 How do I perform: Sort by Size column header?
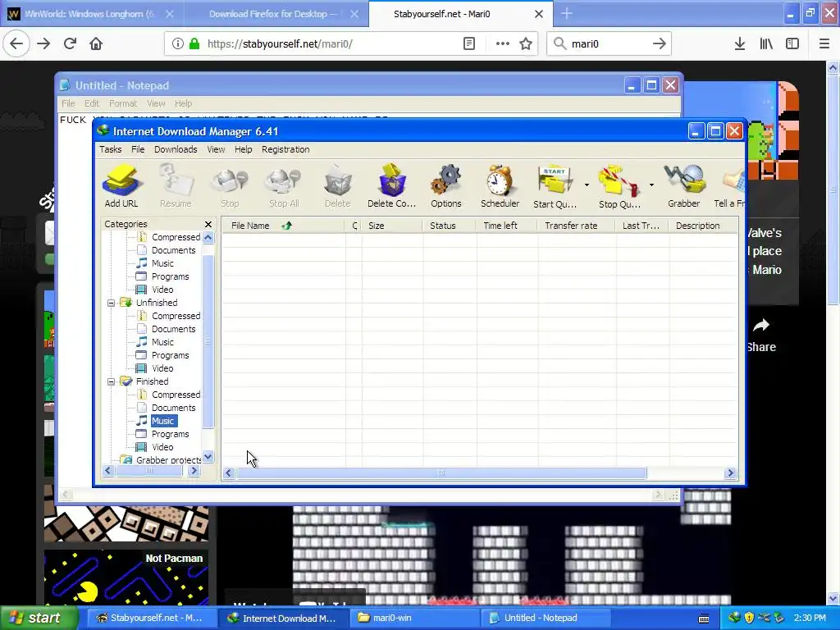(x=392, y=226)
